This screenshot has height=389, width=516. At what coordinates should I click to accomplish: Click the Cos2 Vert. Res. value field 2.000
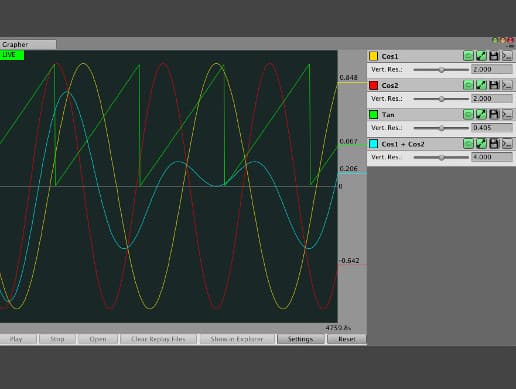(x=492, y=99)
